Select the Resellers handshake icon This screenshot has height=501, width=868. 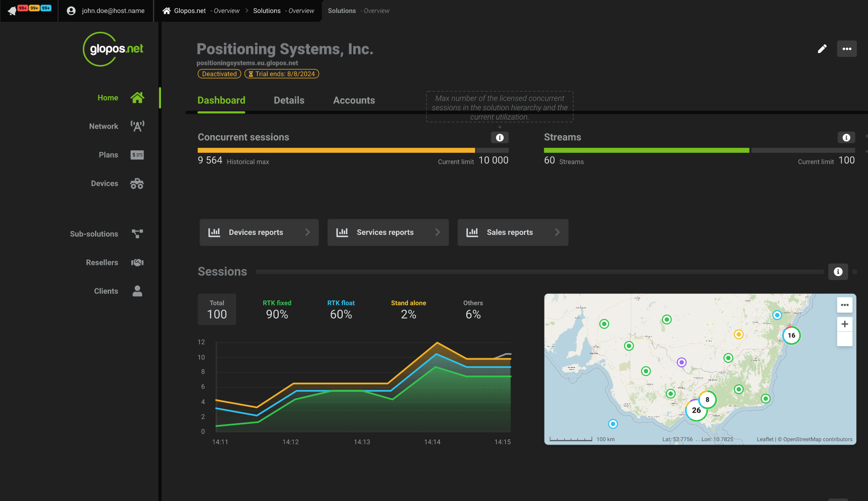pos(137,262)
